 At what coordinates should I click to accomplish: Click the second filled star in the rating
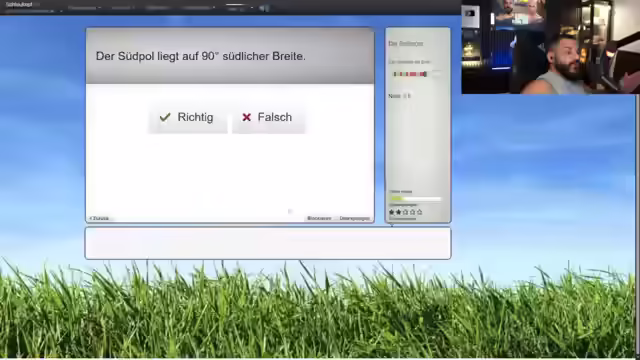tap(399, 212)
